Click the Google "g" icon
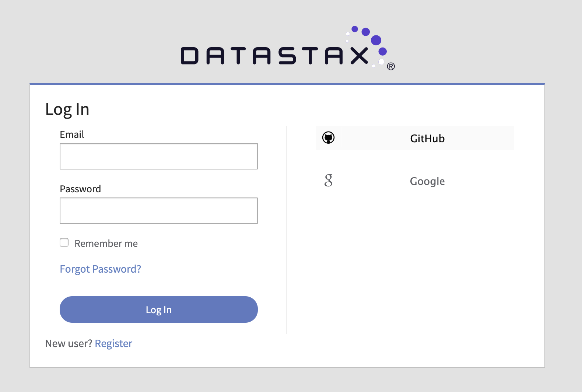582x392 pixels. 328,180
